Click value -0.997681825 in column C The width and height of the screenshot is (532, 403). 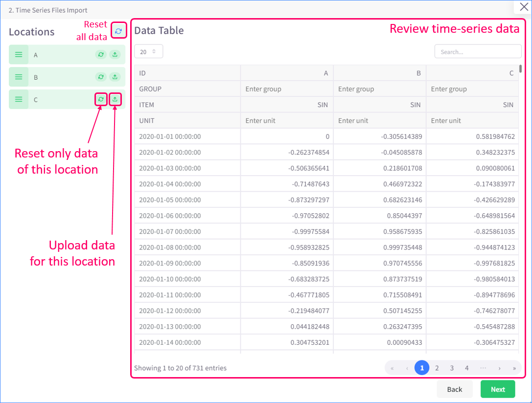click(472, 263)
